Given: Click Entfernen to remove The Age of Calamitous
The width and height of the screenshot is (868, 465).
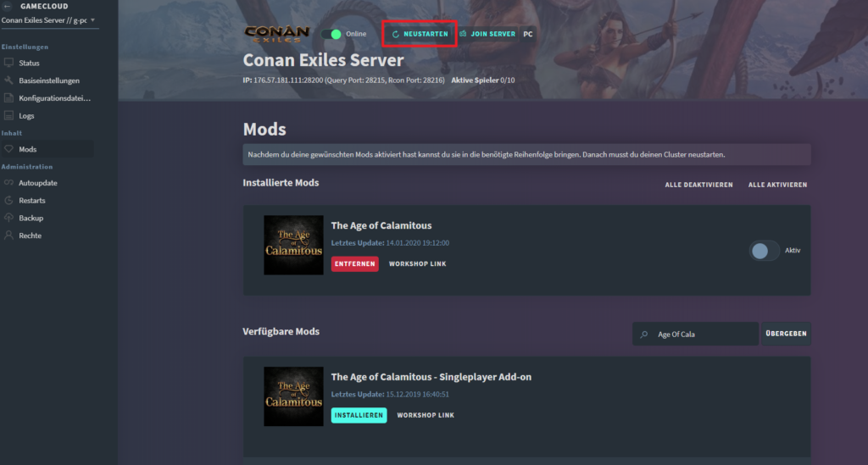Looking at the screenshot, I should 355,263.
